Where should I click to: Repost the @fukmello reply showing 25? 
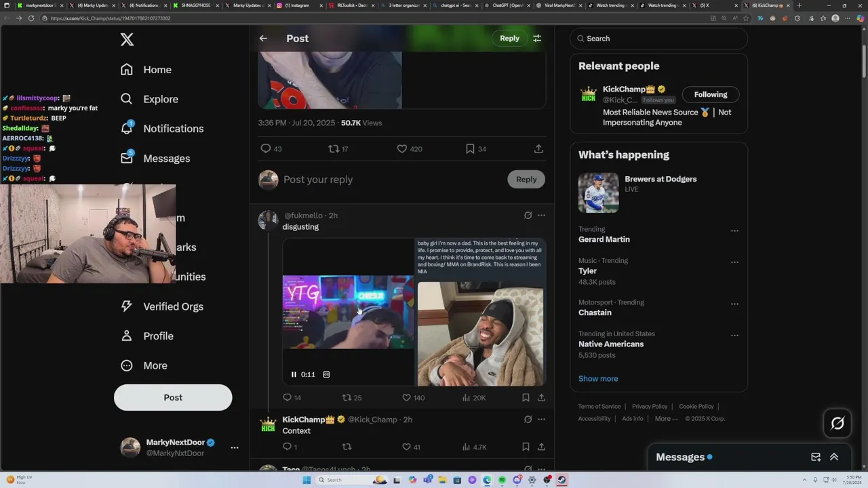347,398
